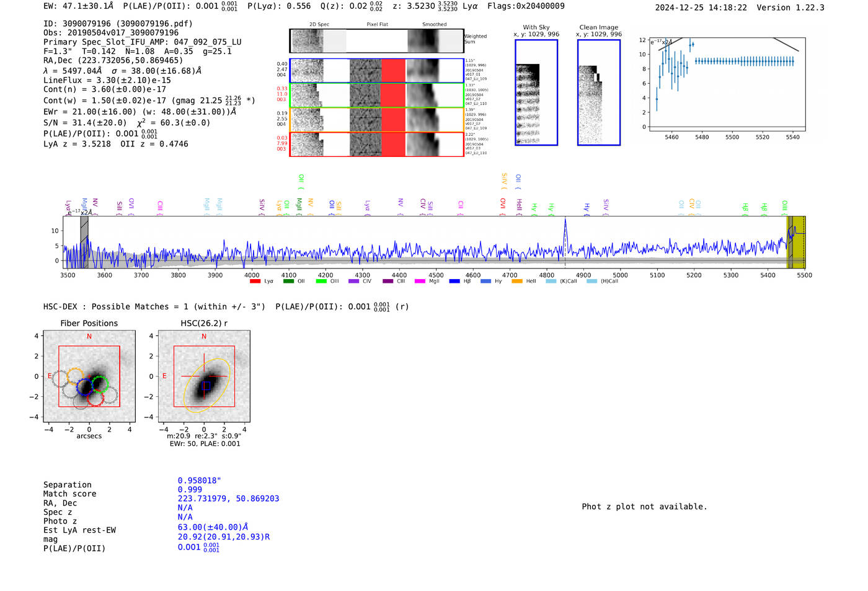Click the blue fiber circle in Fiber Positions

[84, 387]
